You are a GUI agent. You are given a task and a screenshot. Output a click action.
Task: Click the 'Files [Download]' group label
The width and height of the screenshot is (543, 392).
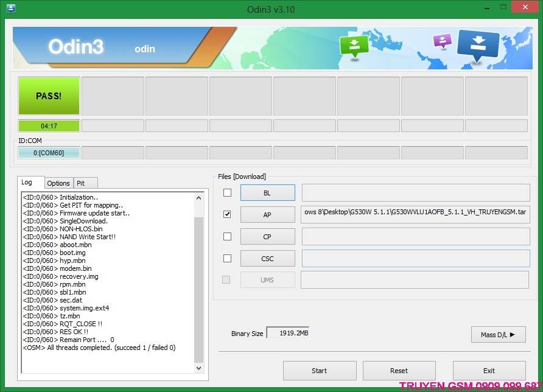click(242, 177)
